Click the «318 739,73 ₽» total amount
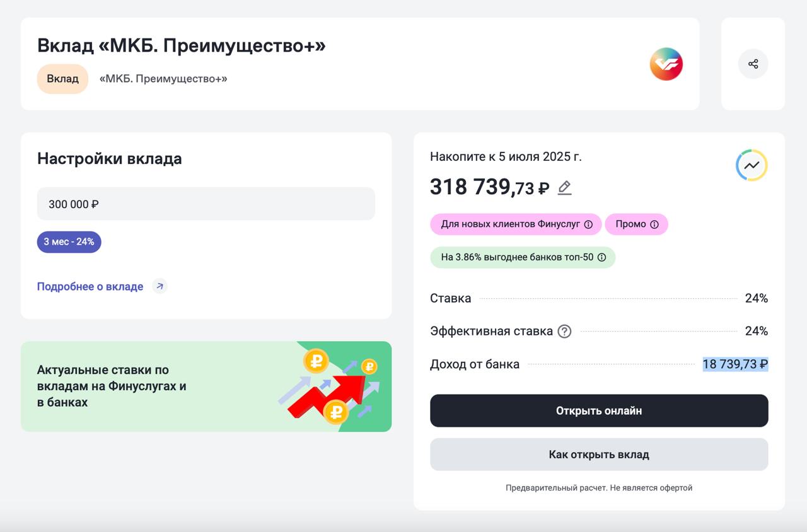807x532 pixels. pyautogui.click(x=489, y=187)
